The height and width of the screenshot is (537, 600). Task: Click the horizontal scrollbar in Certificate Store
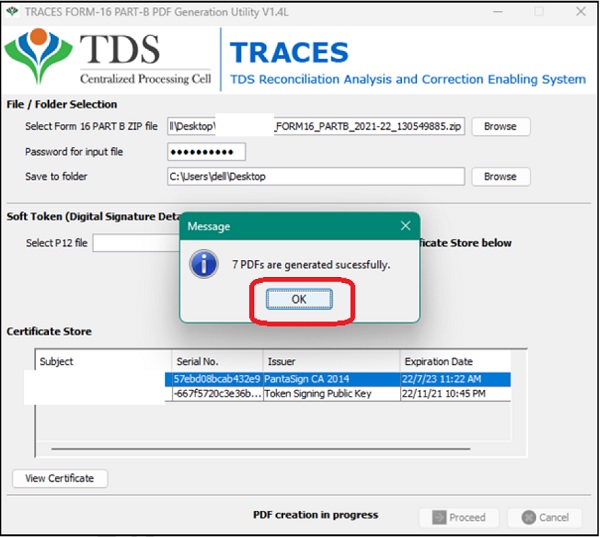[261, 449]
